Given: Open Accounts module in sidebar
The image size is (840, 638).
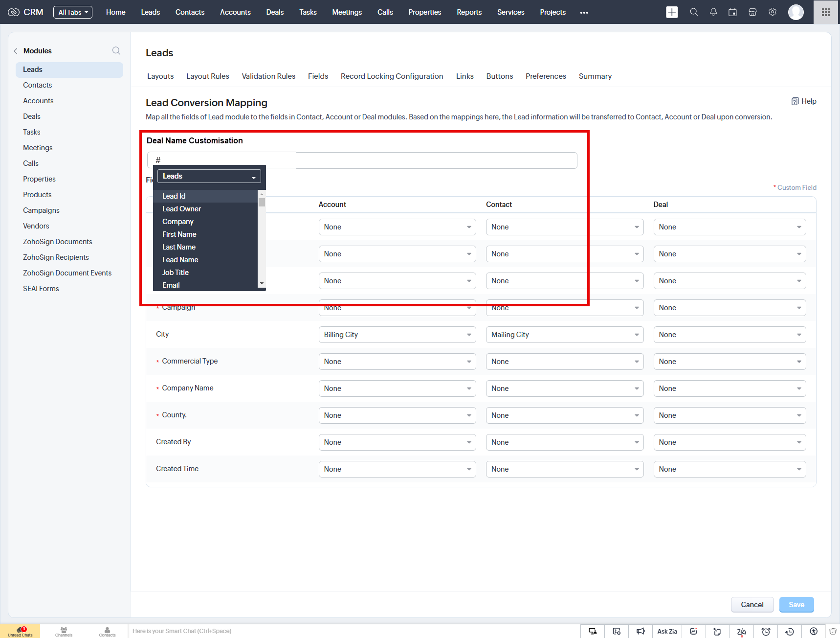Looking at the screenshot, I should click(38, 101).
